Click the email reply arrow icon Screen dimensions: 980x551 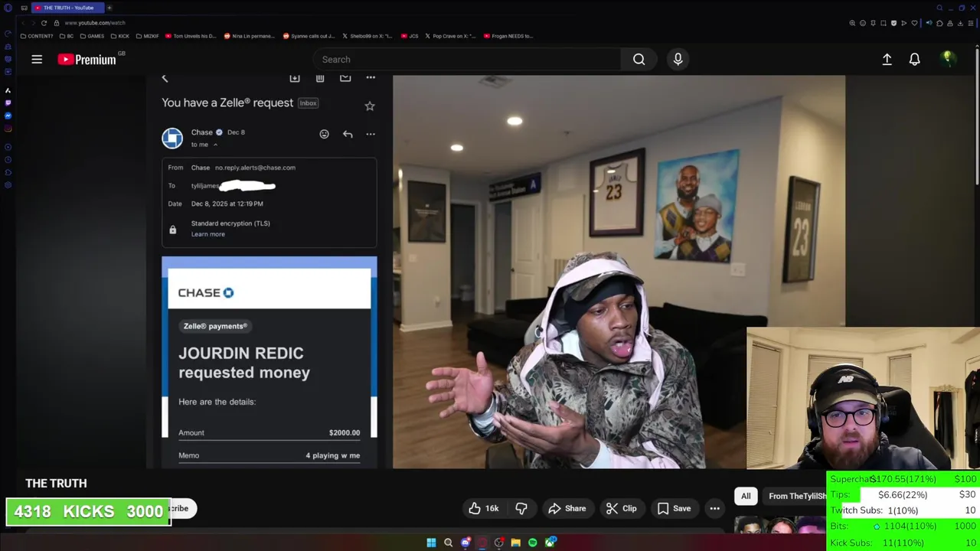click(x=348, y=134)
